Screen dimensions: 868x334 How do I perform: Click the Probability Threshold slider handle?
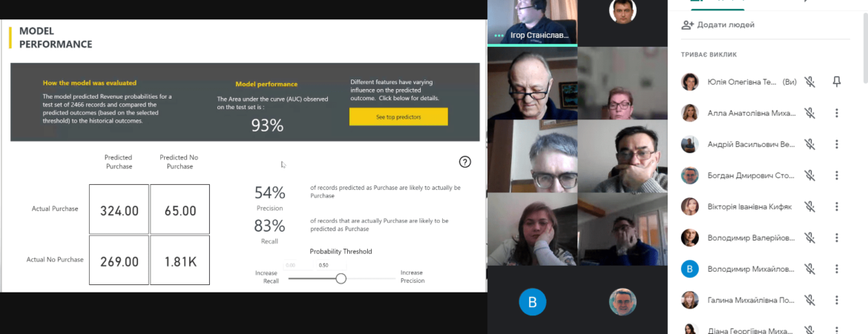341,278
